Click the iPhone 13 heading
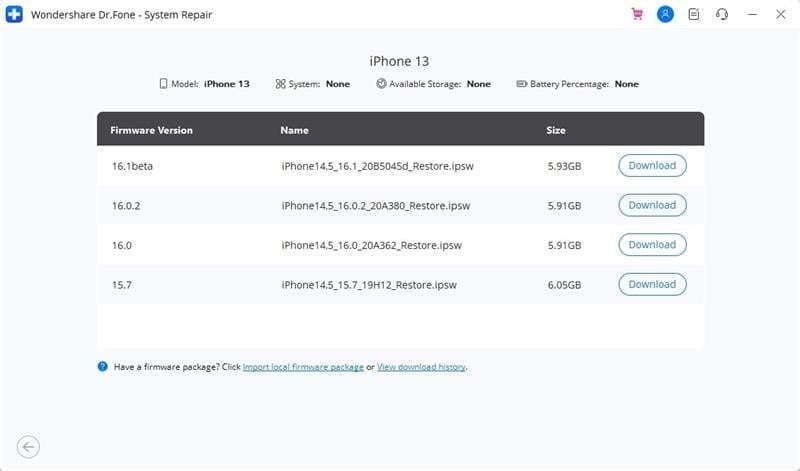 pos(399,61)
